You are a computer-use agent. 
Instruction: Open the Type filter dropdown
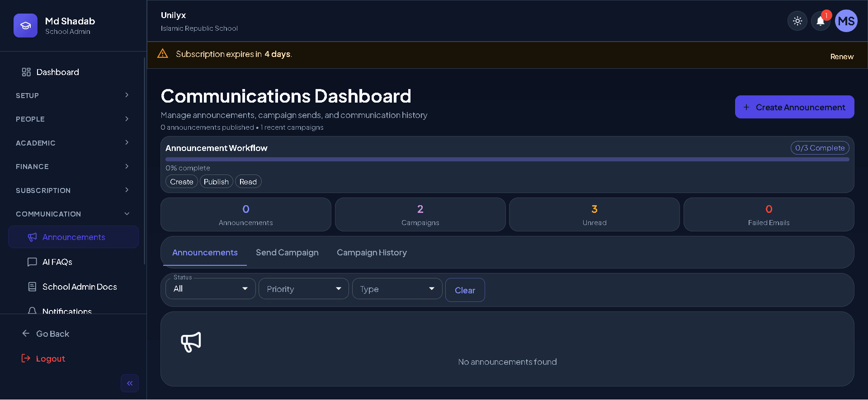[x=397, y=289]
